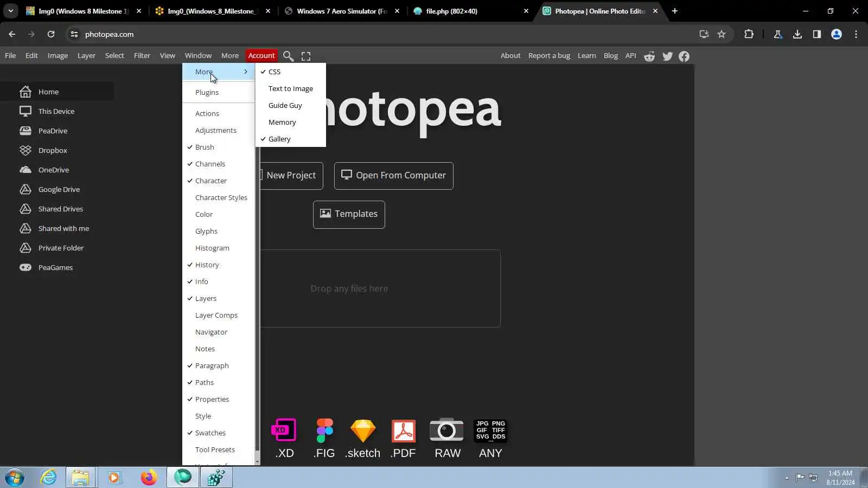Open the Image menu
868x488 pixels.
[x=58, y=55]
